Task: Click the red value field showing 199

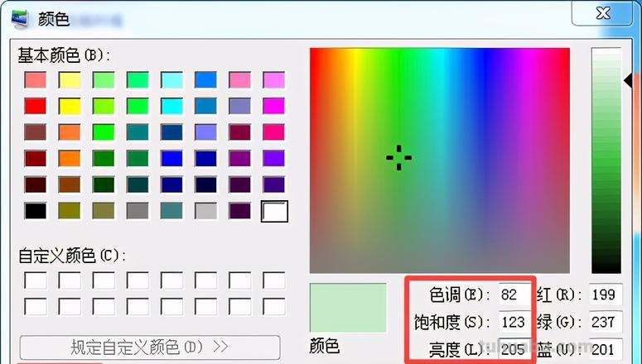Action: pyautogui.click(x=606, y=295)
